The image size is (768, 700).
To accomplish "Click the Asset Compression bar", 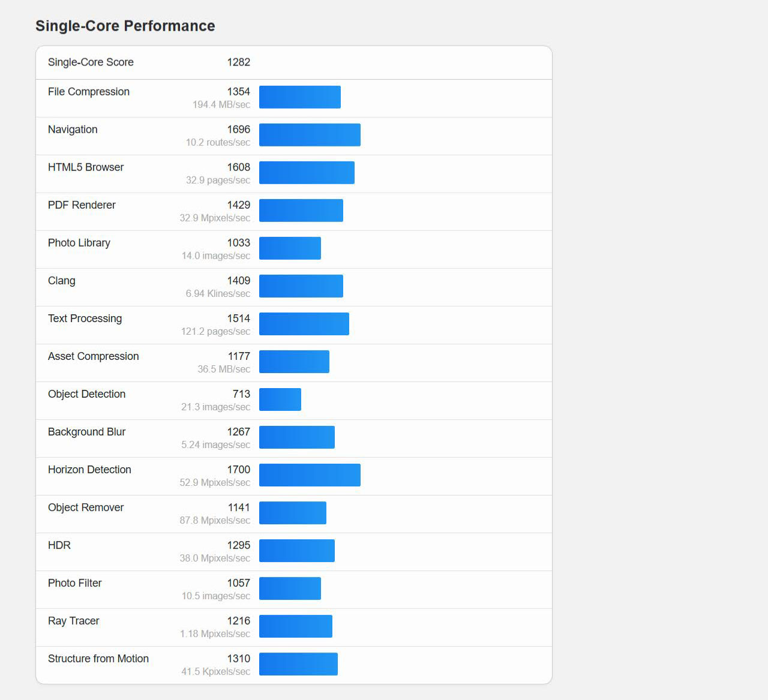I will [294, 362].
